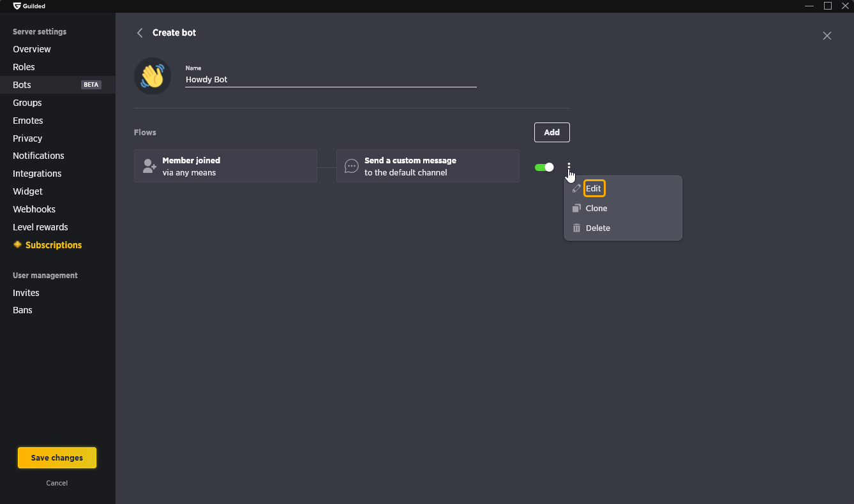
Task: Open Groups settings
Action: click(x=57, y=103)
